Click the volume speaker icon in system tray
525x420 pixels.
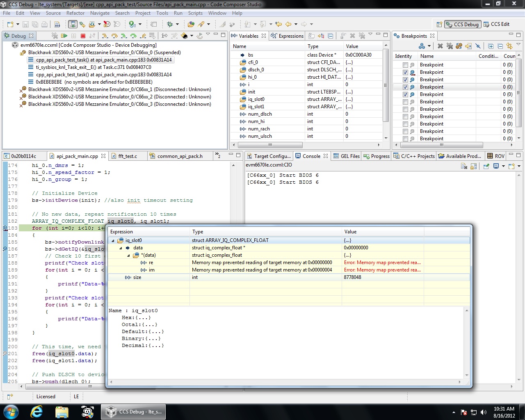[484, 412]
